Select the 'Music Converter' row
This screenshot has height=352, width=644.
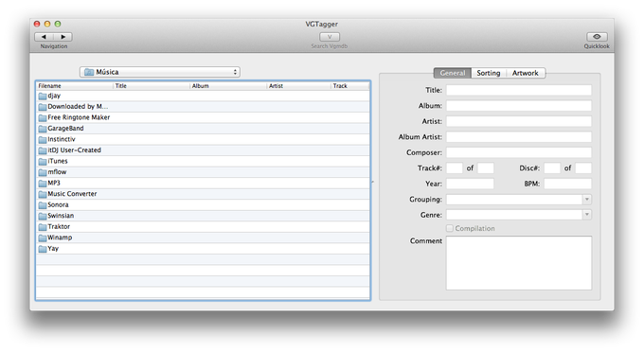203,194
